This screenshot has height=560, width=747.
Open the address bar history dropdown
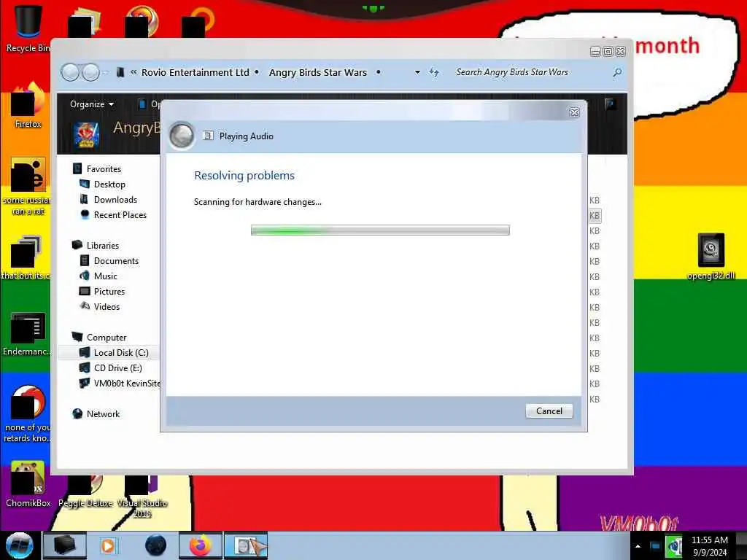[x=417, y=72]
